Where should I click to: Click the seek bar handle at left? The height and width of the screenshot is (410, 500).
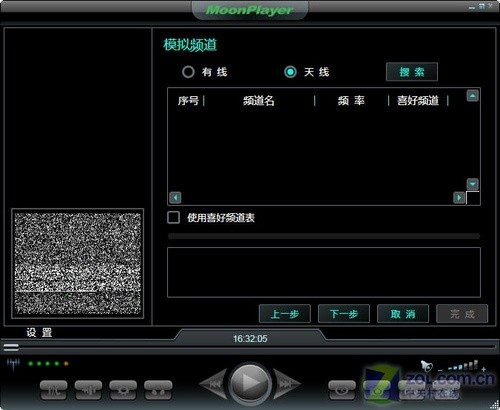[11, 347]
